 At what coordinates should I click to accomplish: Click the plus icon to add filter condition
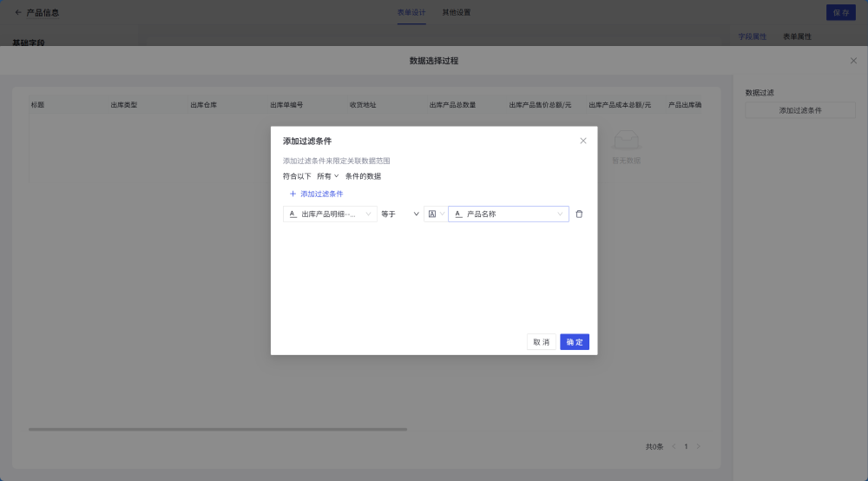(293, 194)
